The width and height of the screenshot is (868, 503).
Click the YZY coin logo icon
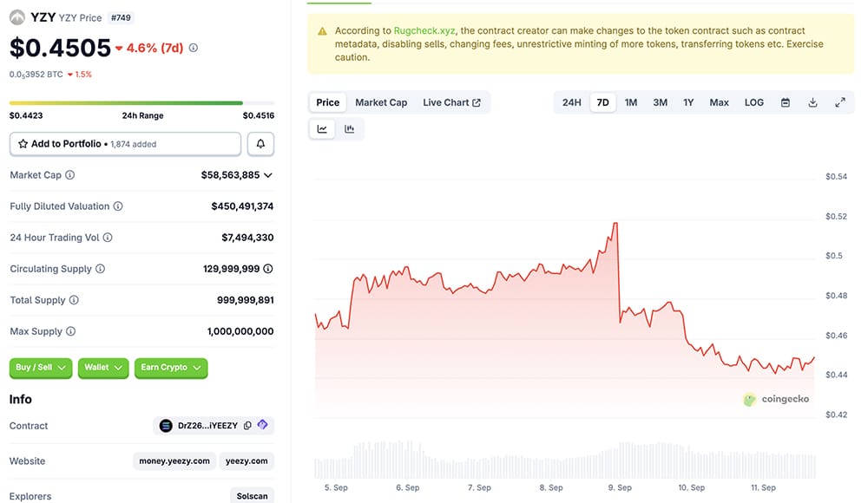(17, 17)
